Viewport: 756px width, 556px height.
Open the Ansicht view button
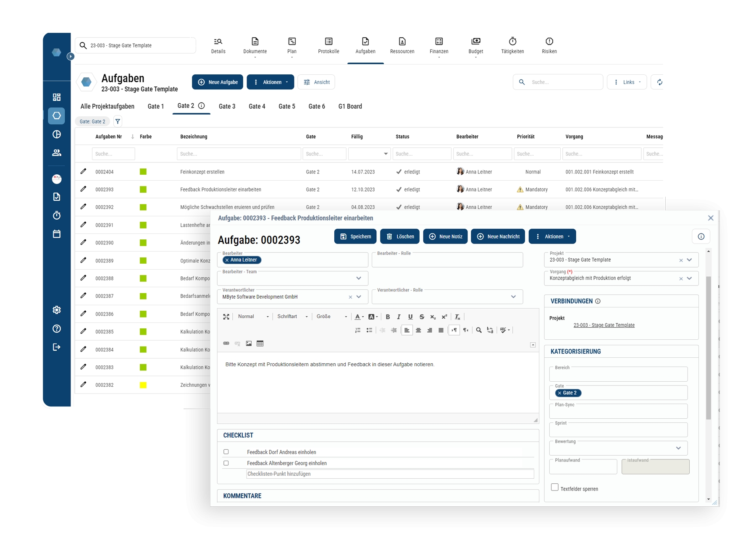pos(316,82)
